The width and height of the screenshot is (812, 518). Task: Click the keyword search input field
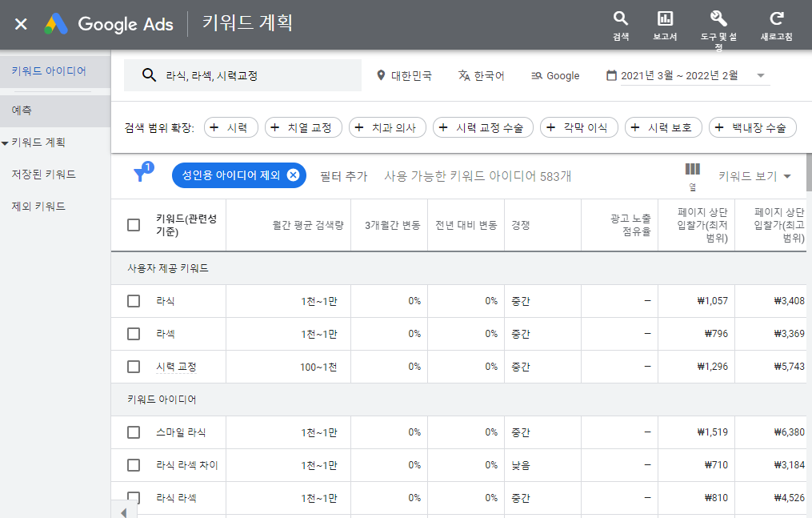click(x=242, y=75)
